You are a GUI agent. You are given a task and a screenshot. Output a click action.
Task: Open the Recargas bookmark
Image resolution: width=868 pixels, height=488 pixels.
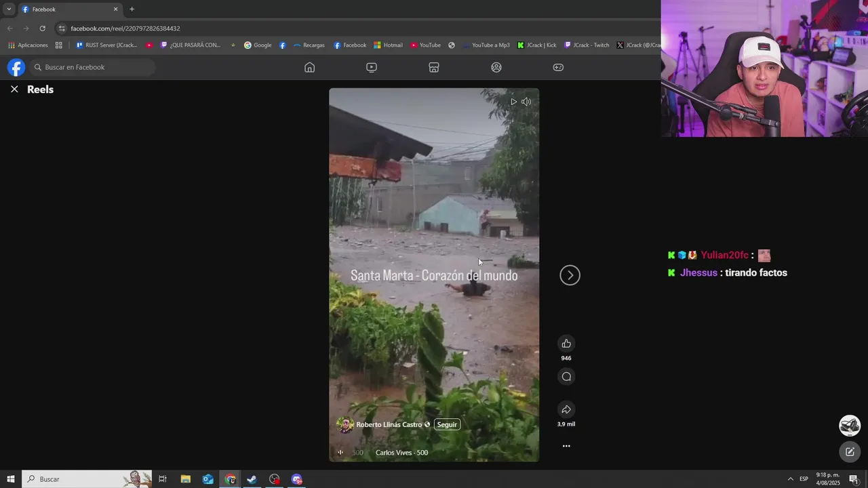coord(309,45)
